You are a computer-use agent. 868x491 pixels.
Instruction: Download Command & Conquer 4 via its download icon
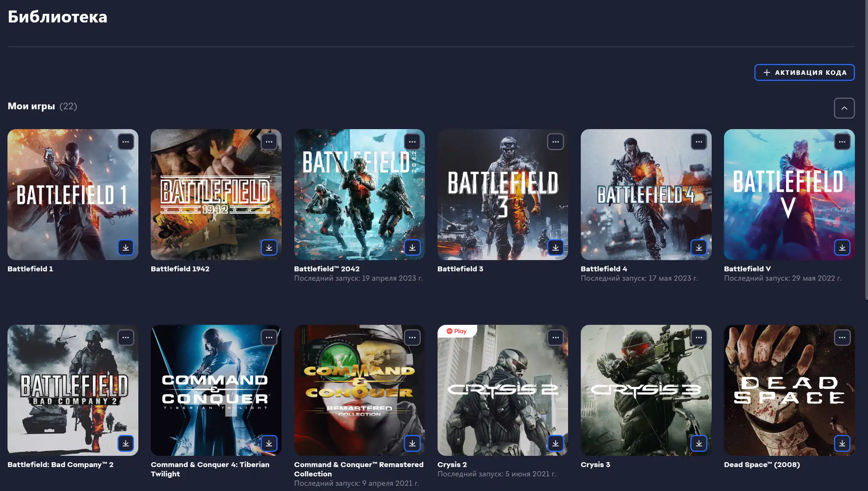coord(269,443)
